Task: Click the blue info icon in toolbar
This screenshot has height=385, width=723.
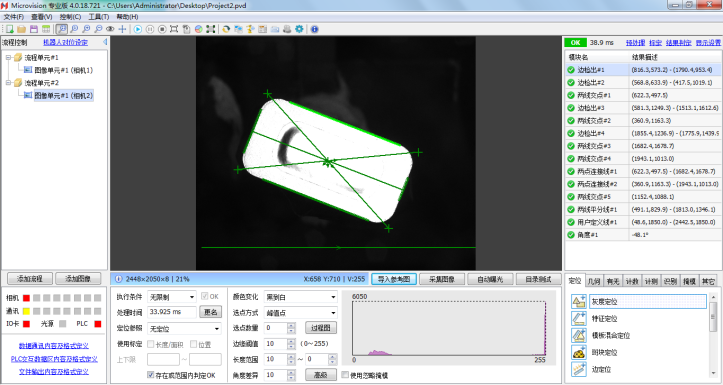Action: click(314, 29)
